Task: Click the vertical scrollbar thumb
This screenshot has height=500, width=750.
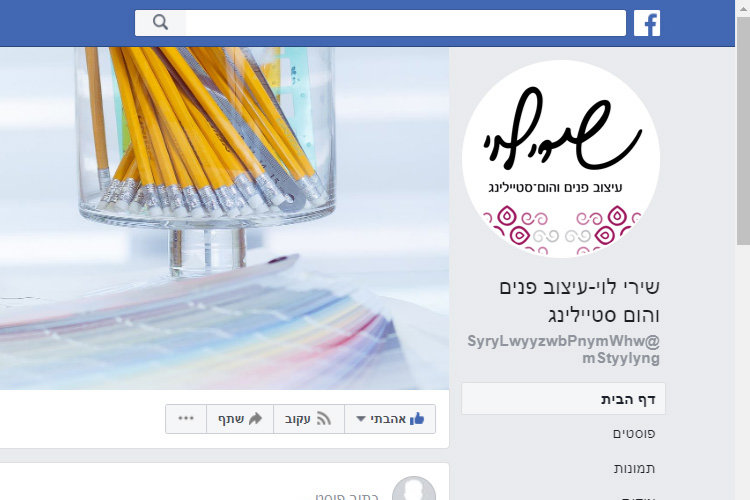Action: pos(743,132)
